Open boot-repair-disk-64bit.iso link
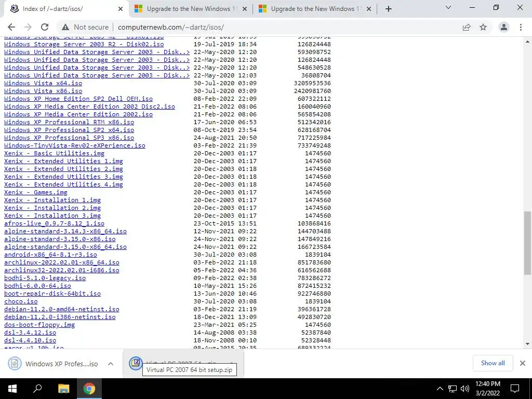 click(52, 294)
